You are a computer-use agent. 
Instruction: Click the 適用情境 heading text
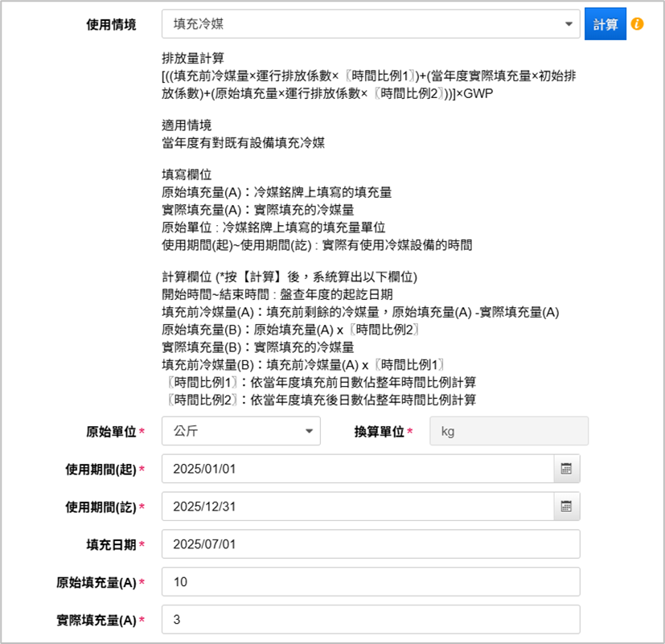pos(187,126)
